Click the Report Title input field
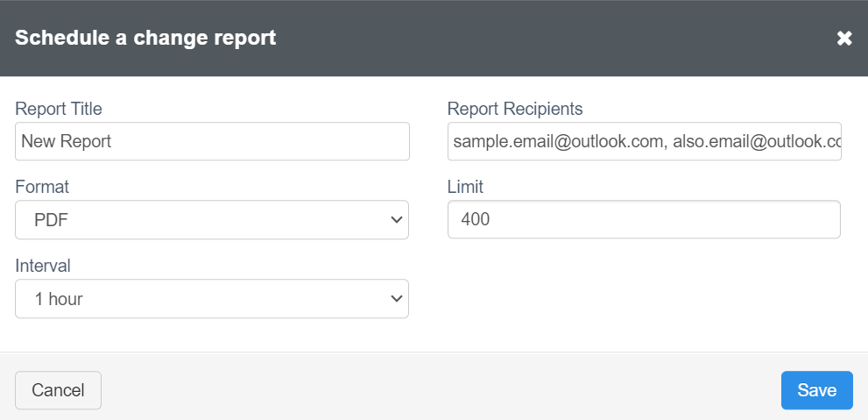Screen dimensions: 868x420 212,141
